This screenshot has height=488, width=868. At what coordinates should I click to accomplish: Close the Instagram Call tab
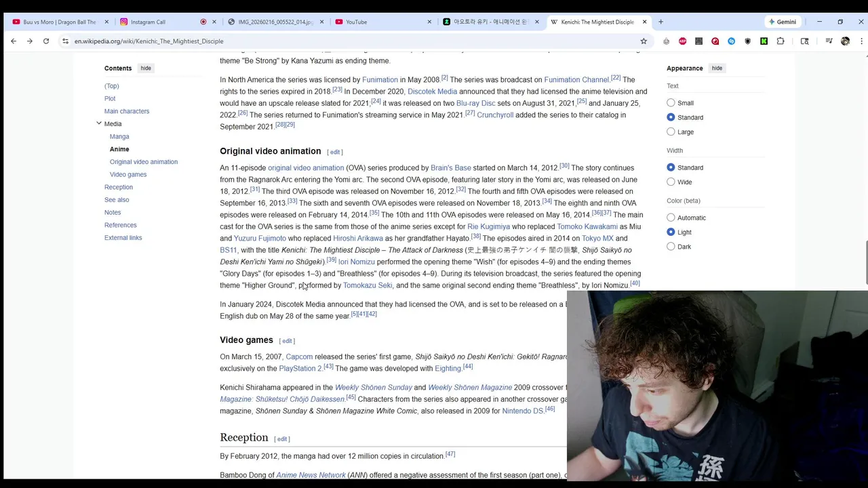pyautogui.click(x=214, y=22)
